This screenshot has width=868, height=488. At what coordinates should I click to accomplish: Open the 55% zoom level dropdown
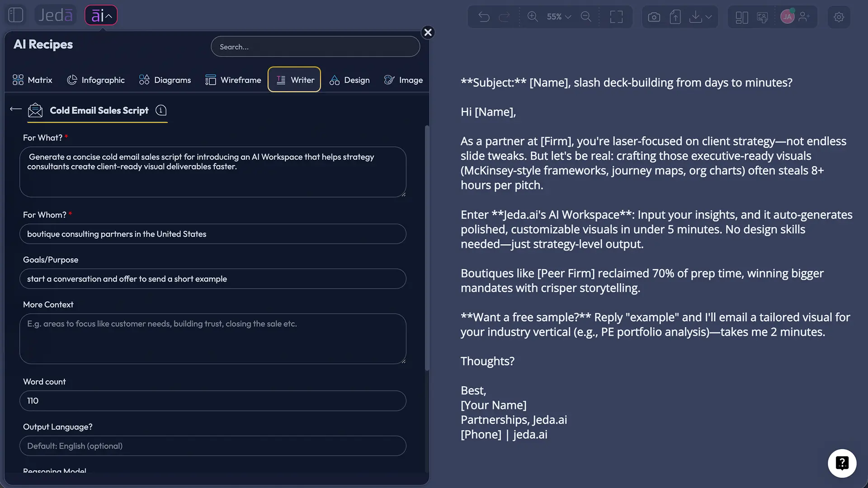(559, 17)
